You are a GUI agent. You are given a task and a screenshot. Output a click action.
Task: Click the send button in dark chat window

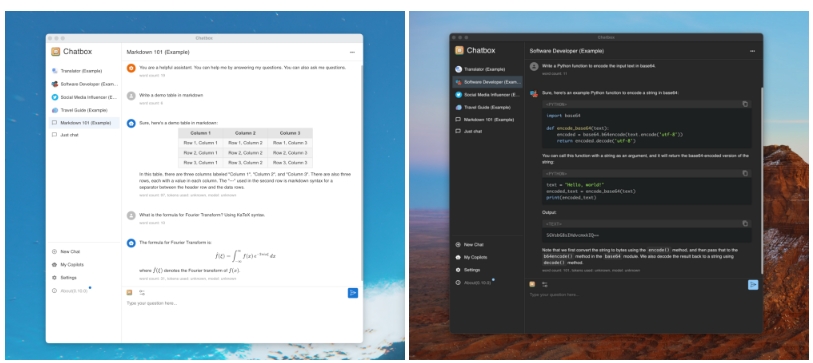(x=753, y=285)
